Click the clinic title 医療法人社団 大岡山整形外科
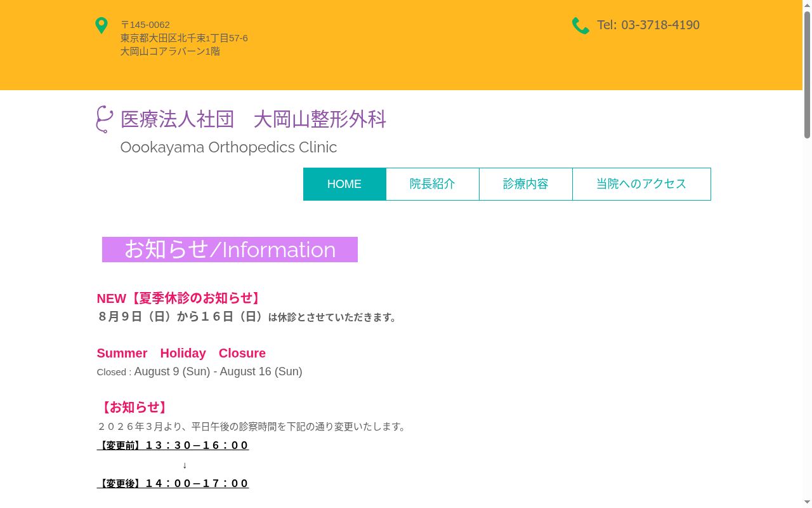Viewport: 812px width, 508px height. [x=253, y=119]
